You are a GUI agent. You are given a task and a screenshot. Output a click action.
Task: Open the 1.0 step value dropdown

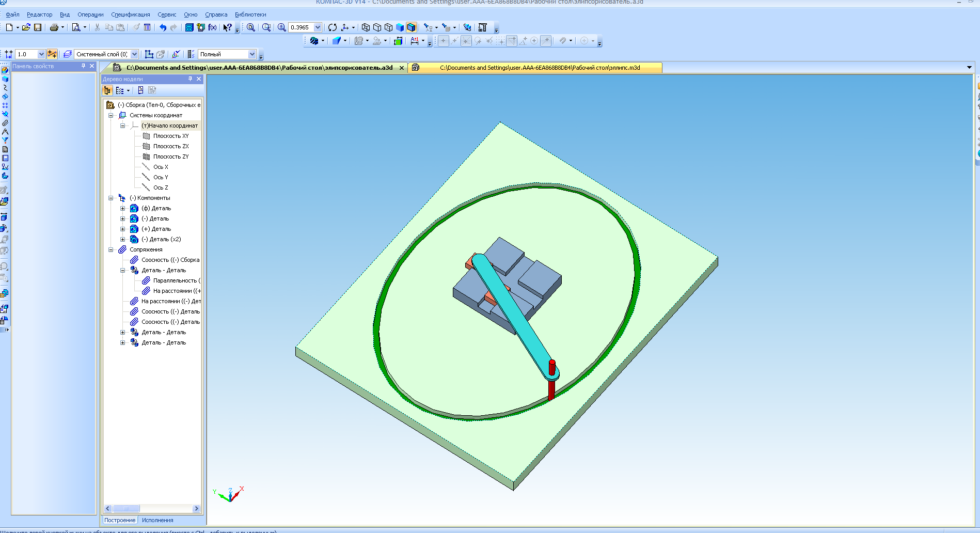41,54
